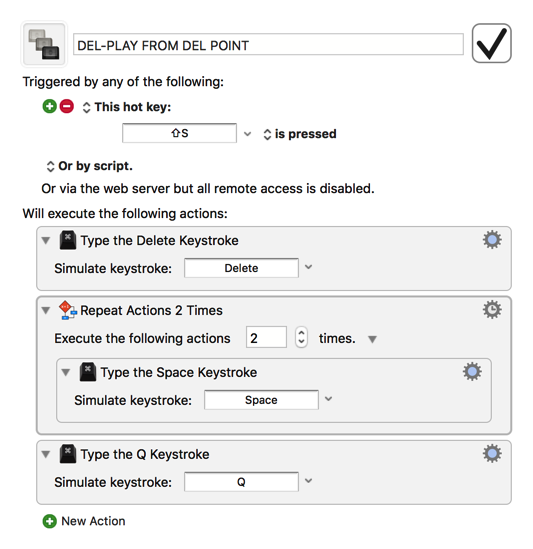Screen dimensions: 533x549
Task: Remove the hot key trigger with red minus
Action: click(67, 106)
